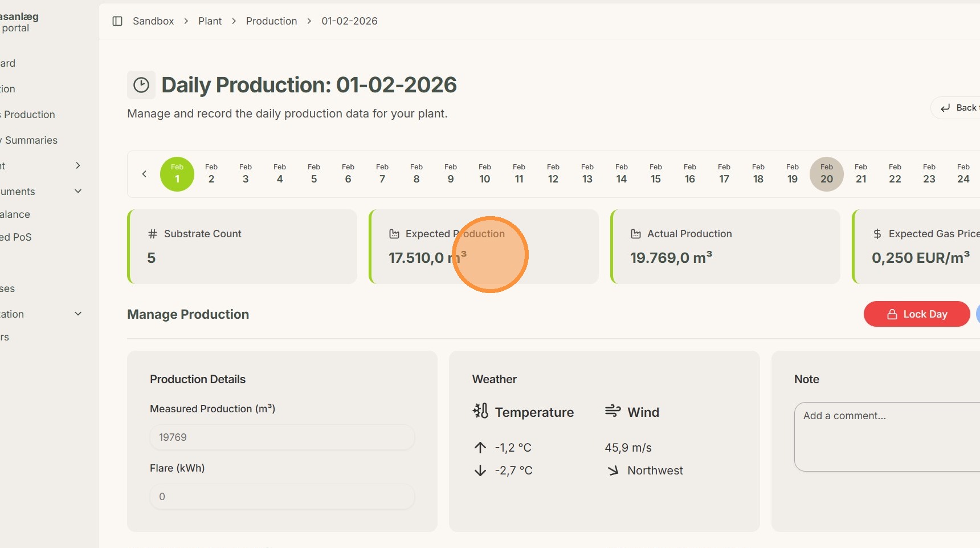Open Production in the breadcrumb
Image resolution: width=980 pixels, height=548 pixels.
click(271, 21)
